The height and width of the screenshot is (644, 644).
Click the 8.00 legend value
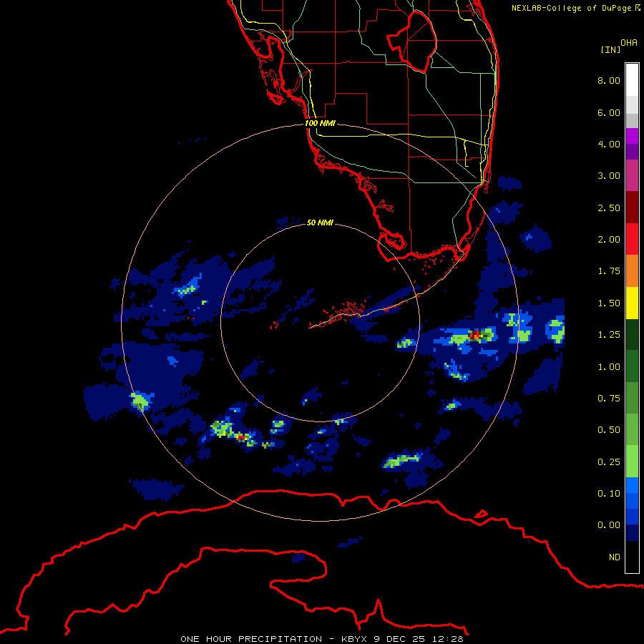coord(609,80)
